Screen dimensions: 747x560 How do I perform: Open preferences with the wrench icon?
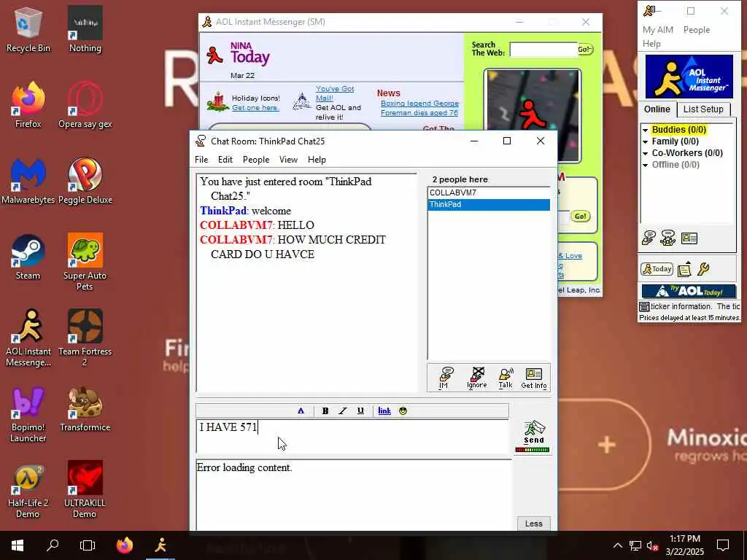tap(703, 269)
